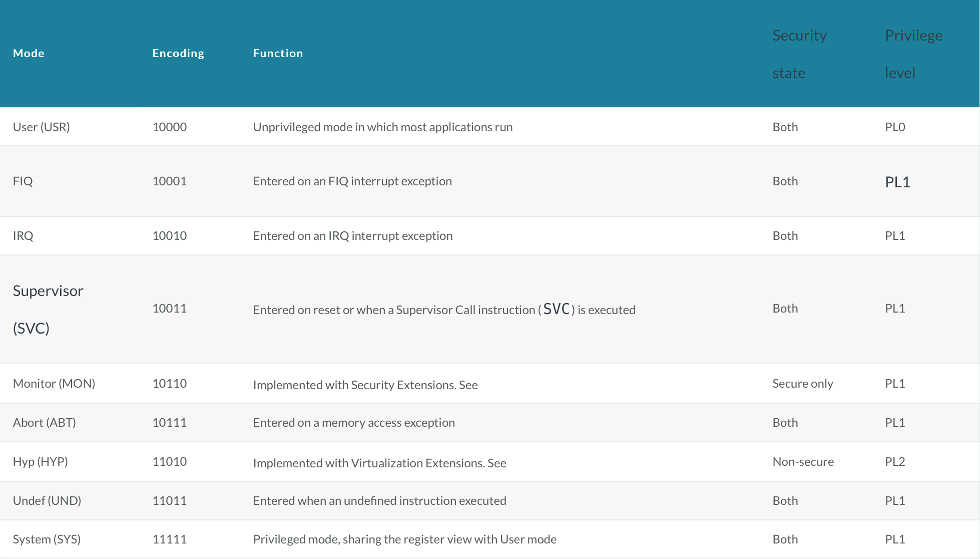Click the Supervisor (SVC) mode cell
980x559 pixels.
[x=48, y=309]
